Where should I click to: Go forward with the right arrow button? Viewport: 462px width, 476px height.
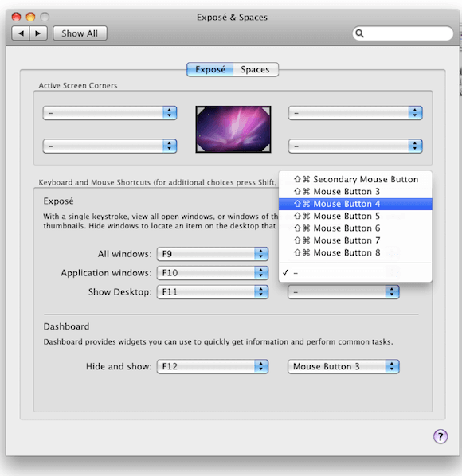click(x=38, y=33)
